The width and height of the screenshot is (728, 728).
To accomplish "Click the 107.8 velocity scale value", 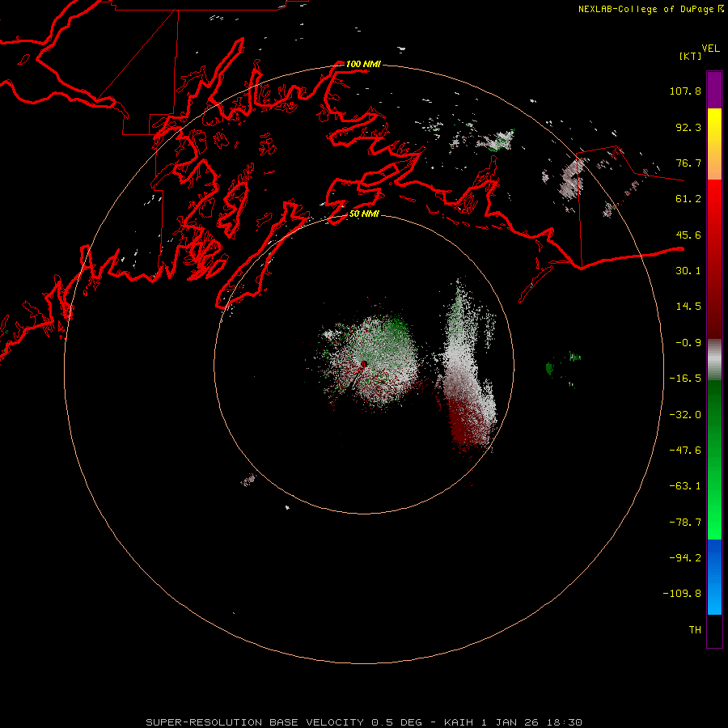I will 685,91.
